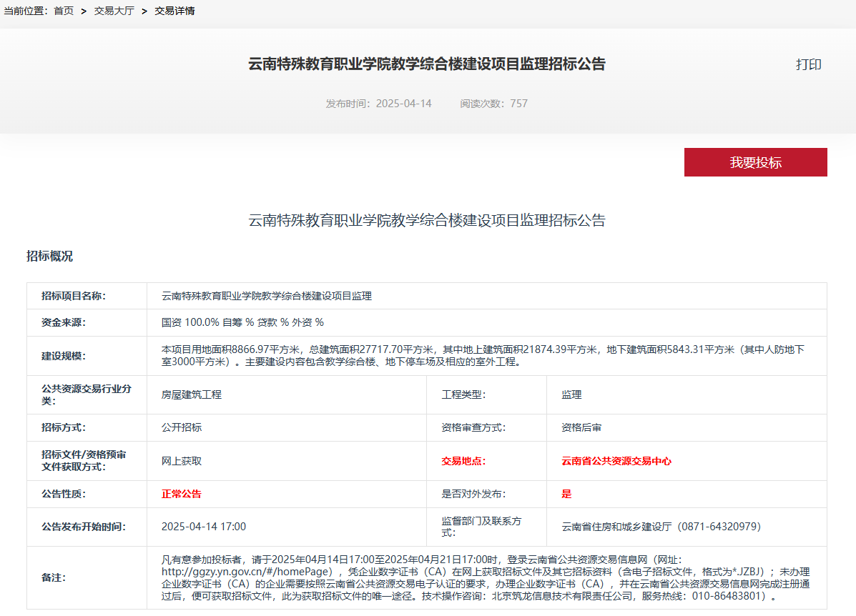Click the 阅读次数 757 counter

tap(494, 104)
